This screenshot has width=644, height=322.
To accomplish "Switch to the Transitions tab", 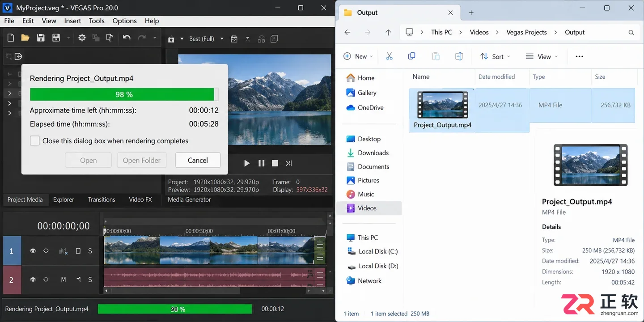I will coord(102,199).
